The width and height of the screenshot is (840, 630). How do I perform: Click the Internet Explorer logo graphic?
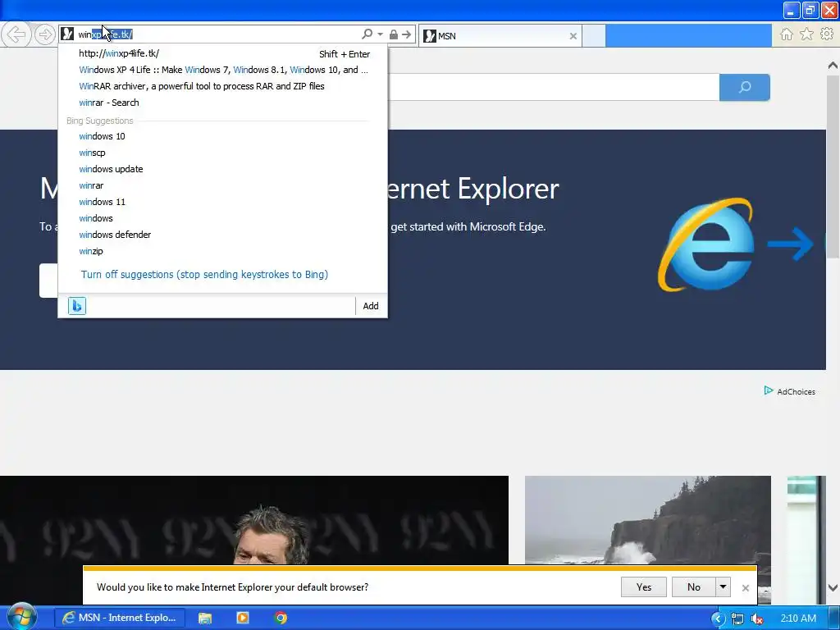point(707,244)
